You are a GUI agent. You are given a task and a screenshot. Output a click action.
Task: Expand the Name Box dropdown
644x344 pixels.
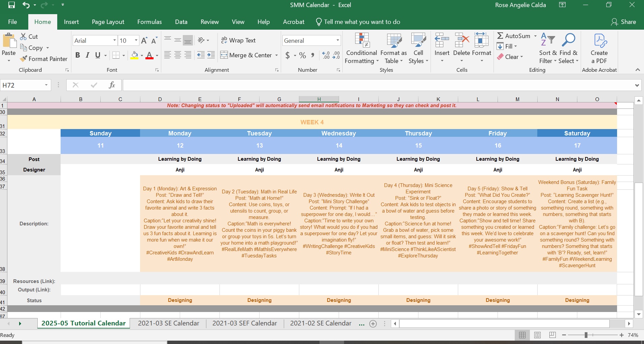[x=46, y=85]
